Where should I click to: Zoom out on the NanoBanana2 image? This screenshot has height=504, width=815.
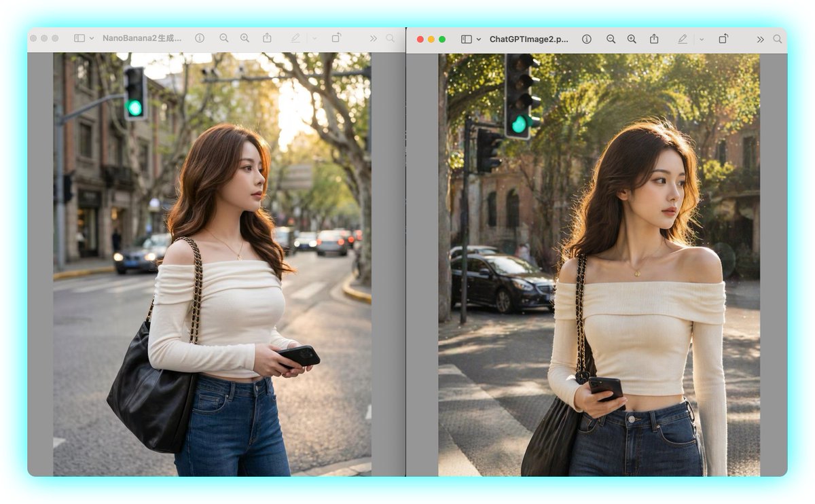click(222, 39)
